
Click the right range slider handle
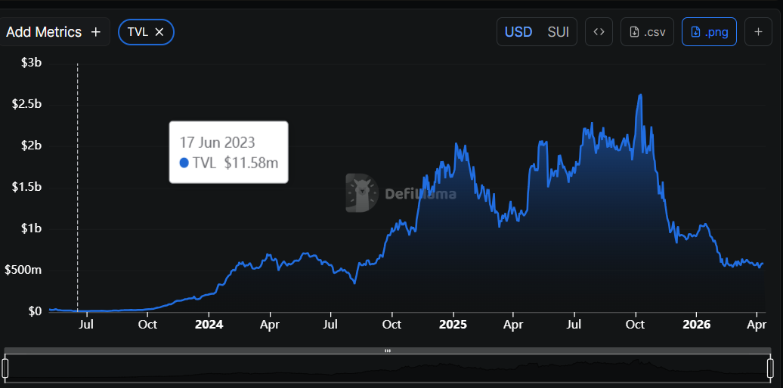(x=771, y=368)
